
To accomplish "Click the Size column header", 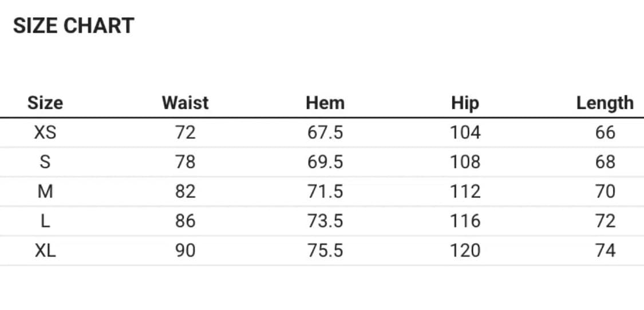I will click(45, 103).
